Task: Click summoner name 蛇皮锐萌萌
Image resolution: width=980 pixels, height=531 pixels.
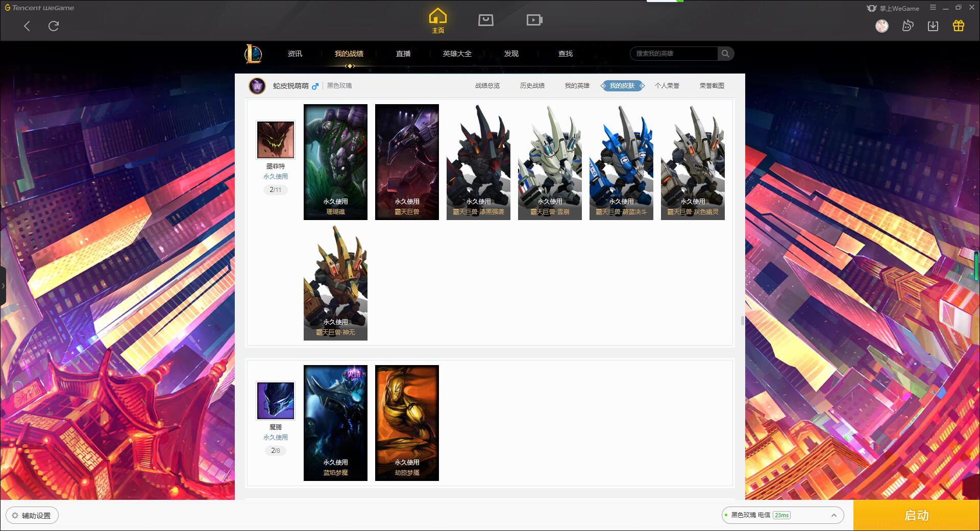Action: click(290, 86)
